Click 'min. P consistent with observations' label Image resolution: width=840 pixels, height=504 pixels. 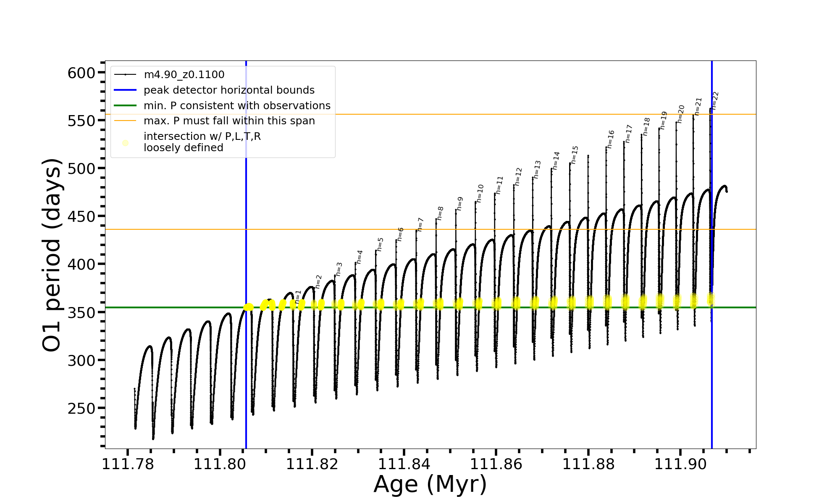pos(237,106)
